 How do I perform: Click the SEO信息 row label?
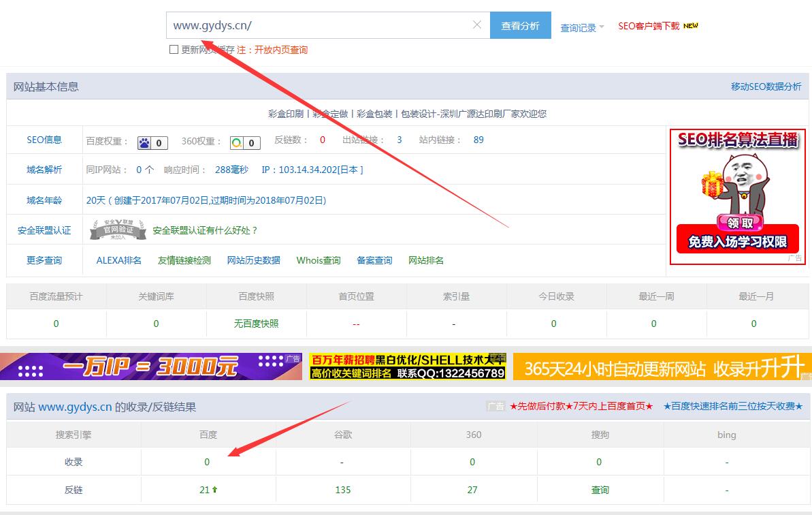click(44, 140)
